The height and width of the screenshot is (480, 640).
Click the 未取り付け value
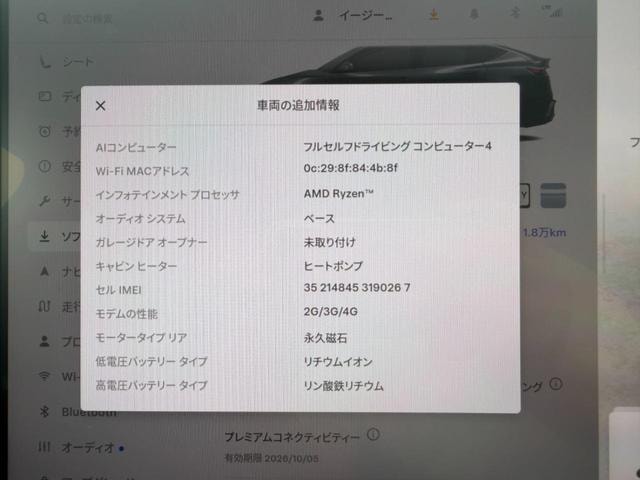point(329,242)
